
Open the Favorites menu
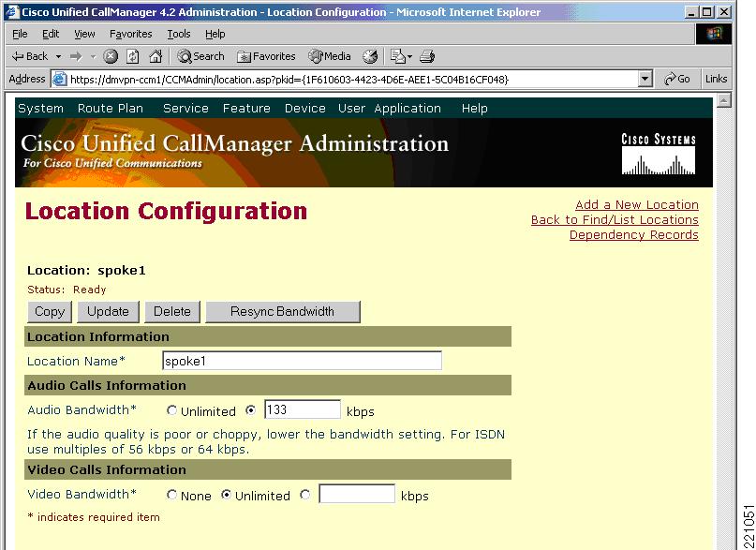coord(130,34)
